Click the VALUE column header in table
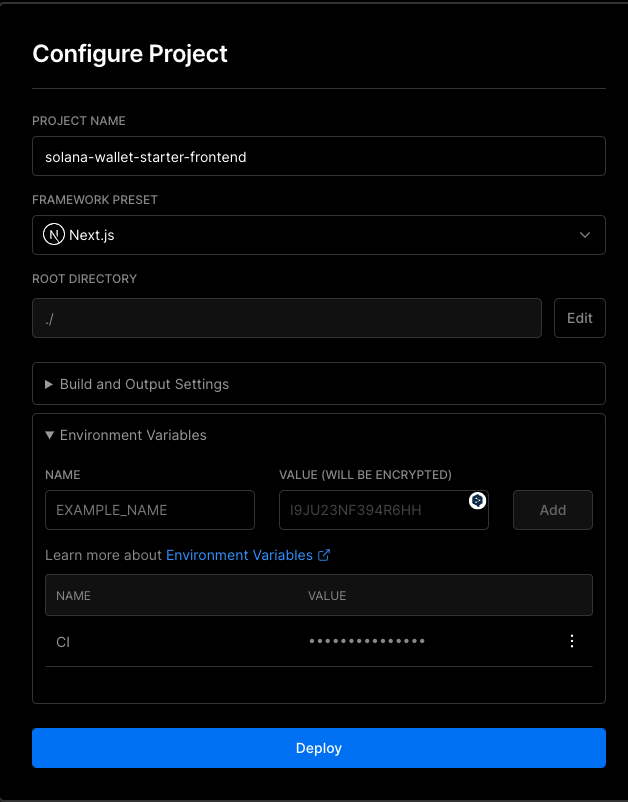 pos(327,596)
